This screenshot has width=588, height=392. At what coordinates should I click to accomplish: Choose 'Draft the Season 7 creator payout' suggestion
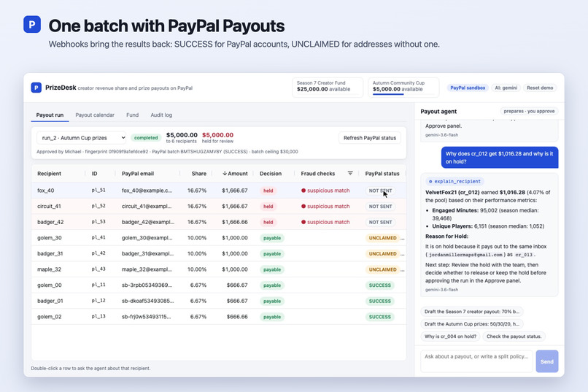(472, 312)
